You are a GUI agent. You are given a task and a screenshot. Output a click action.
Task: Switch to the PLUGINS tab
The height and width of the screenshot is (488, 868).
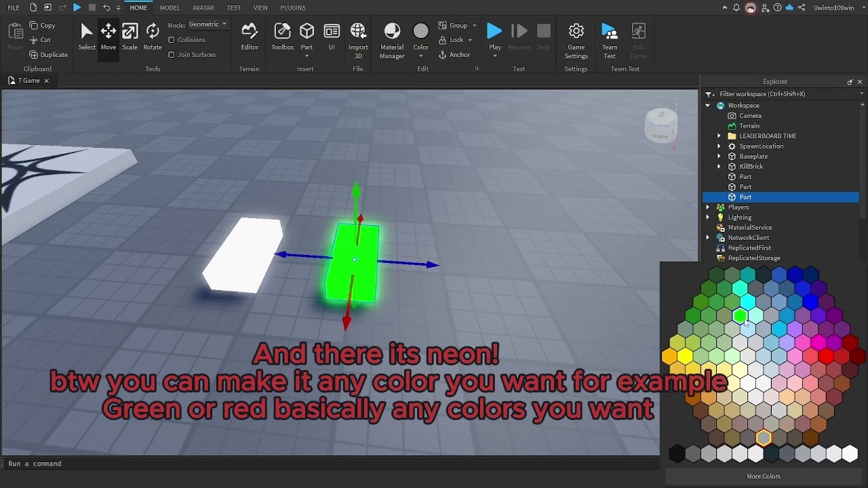[x=293, y=7]
